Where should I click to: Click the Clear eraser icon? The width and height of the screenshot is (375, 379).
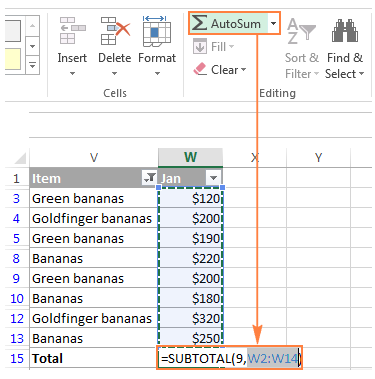(200, 69)
